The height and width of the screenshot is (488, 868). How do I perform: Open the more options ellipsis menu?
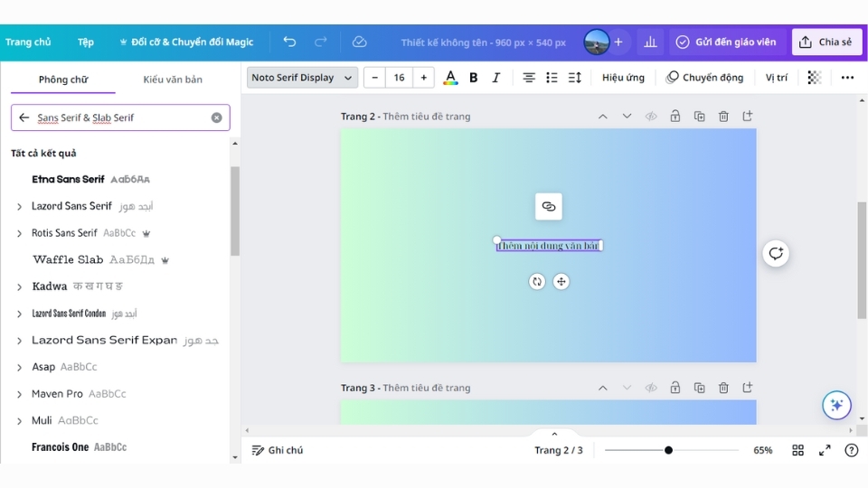(847, 78)
